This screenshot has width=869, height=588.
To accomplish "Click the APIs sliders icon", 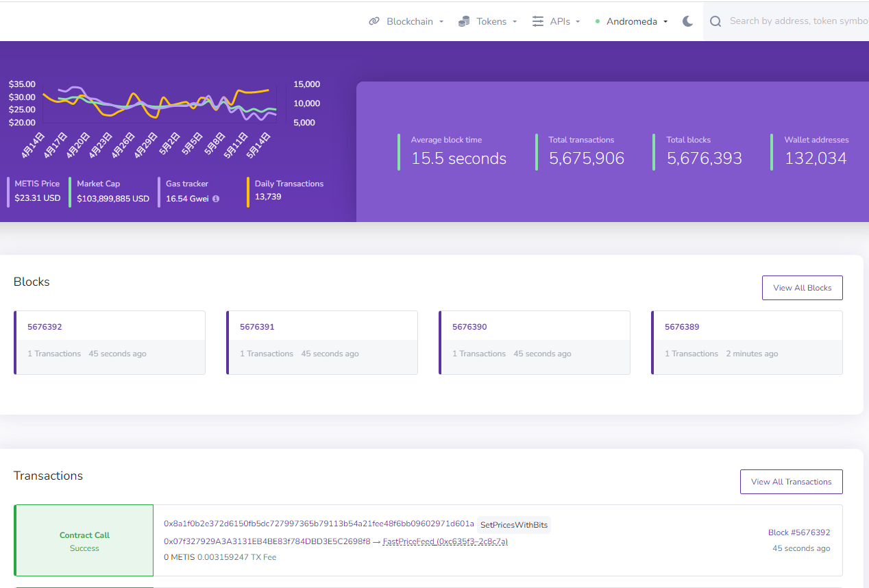I will [538, 21].
